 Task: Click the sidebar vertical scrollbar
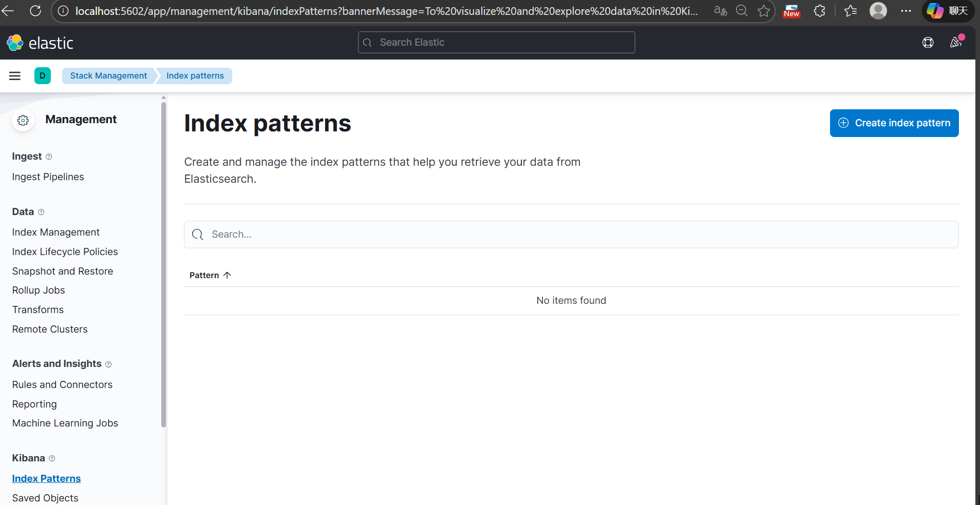pyautogui.click(x=163, y=264)
